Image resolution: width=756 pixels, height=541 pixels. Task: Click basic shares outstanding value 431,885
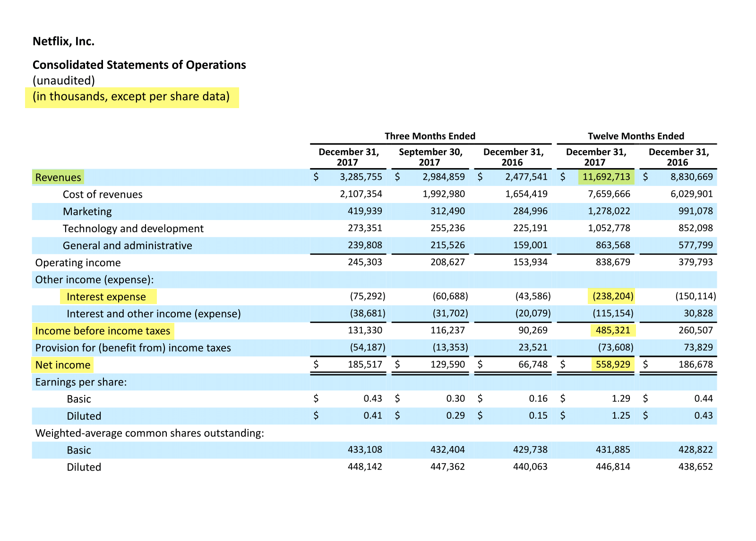tap(613, 449)
